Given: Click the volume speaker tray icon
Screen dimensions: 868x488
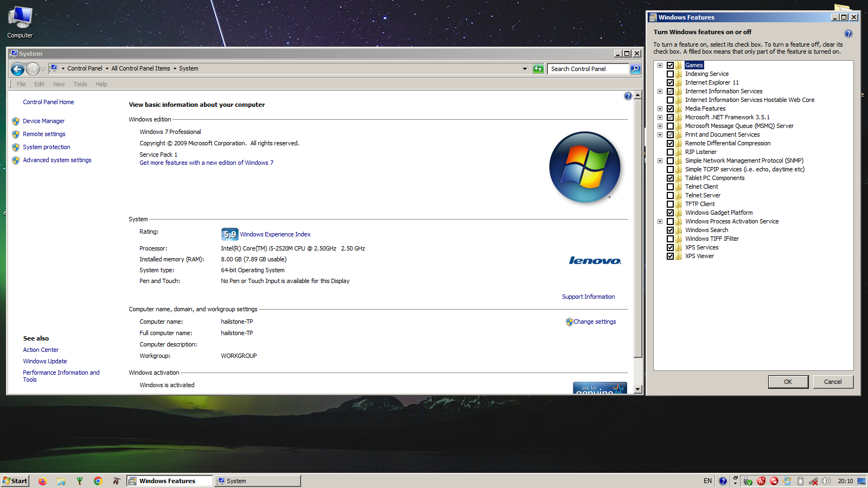Looking at the screenshot, I should click(x=826, y=481).
